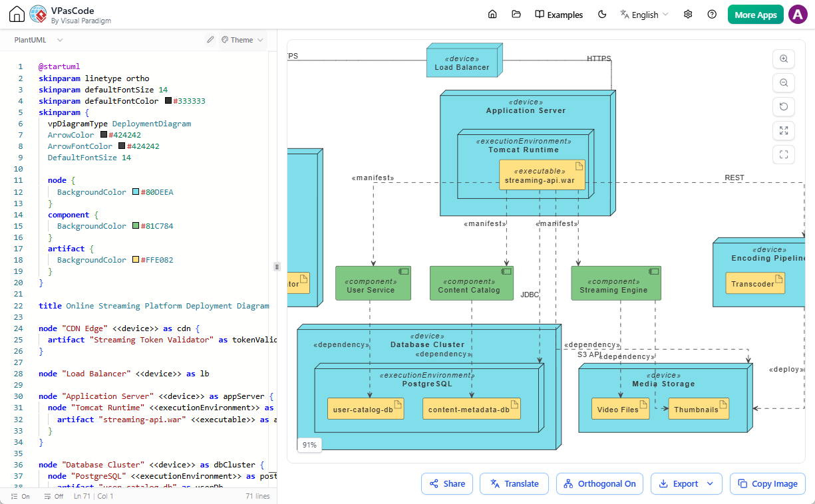The width and height of the screenshot is (815, 504).
Task: Click the document icon on content-metadata-db artifact
Action: coord(513,404)
